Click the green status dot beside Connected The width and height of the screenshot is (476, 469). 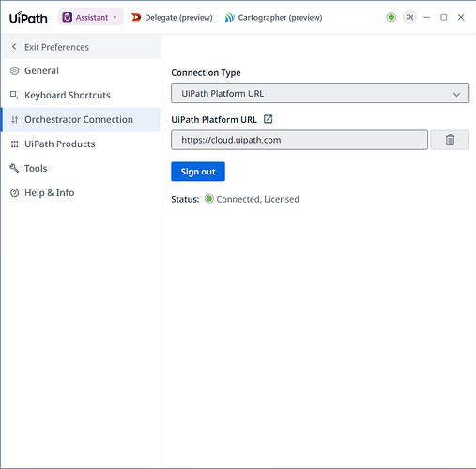tap(208, 199)
